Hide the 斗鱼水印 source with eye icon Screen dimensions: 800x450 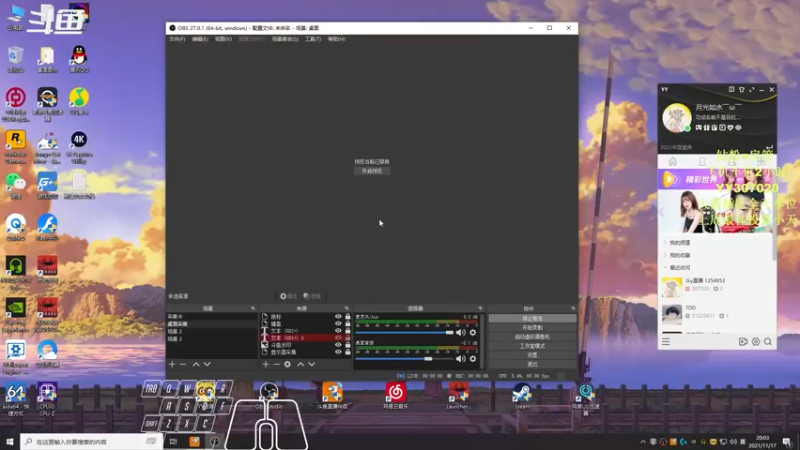(338, 345)
